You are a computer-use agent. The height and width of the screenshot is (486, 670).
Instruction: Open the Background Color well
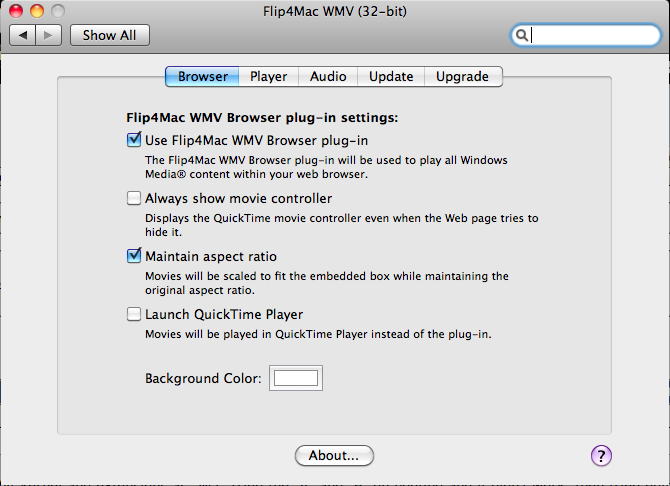[x=296, y=378]
